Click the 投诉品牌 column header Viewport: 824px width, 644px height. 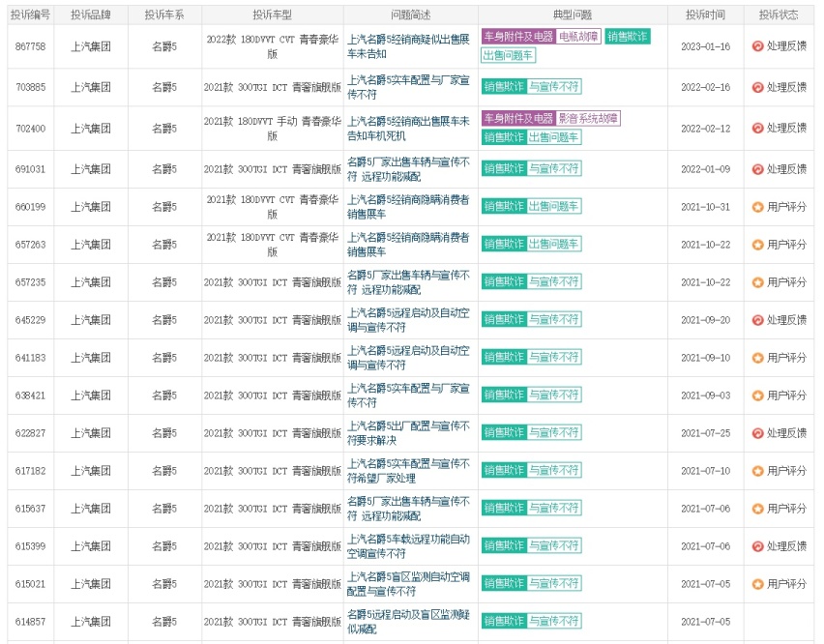pyautogui.click(x=91, y=15)
